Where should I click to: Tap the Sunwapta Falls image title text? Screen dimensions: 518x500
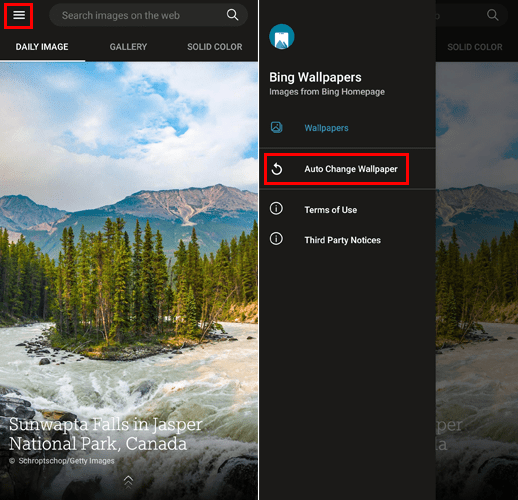[106, 434]
